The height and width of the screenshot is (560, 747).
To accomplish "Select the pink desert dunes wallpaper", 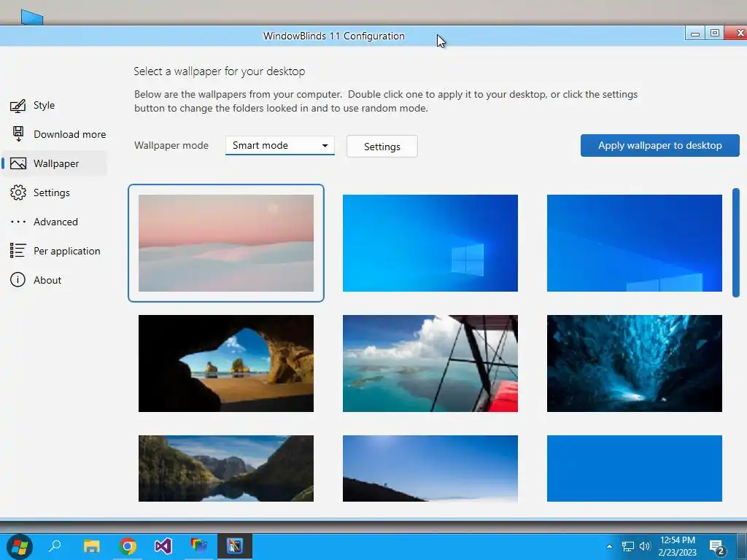I will pyautogui.click(x=226, y=243).
